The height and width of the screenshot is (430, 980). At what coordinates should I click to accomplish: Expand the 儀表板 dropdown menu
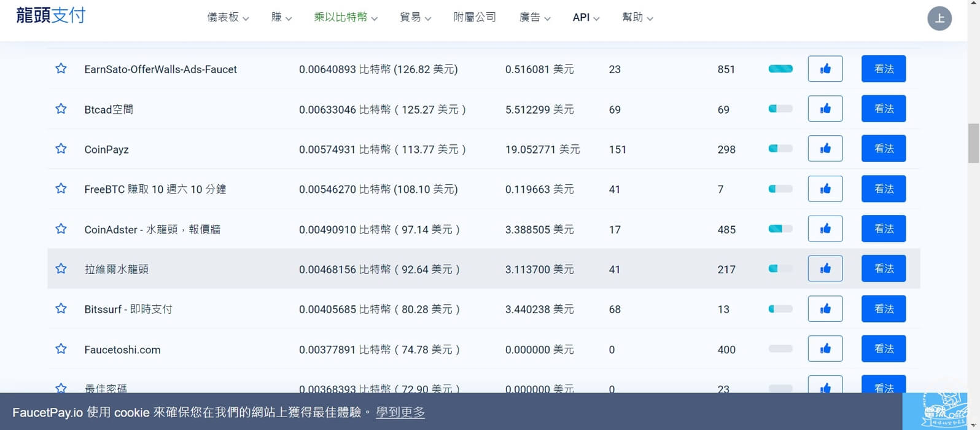point(228,17)
